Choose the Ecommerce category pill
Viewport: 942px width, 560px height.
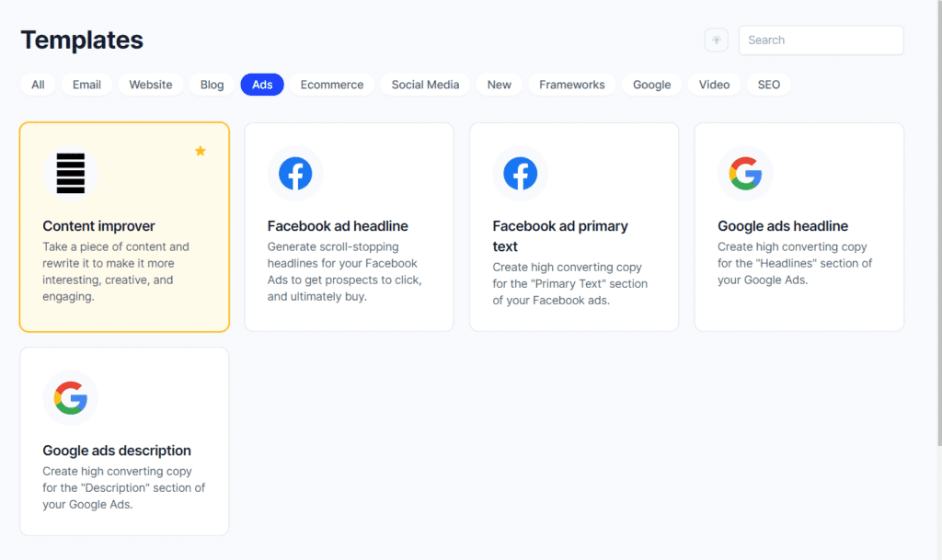coord(332,85)
